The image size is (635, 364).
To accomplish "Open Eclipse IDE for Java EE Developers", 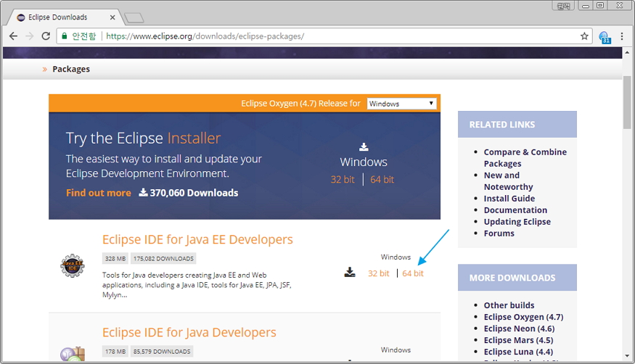I will tap(197, 239).
